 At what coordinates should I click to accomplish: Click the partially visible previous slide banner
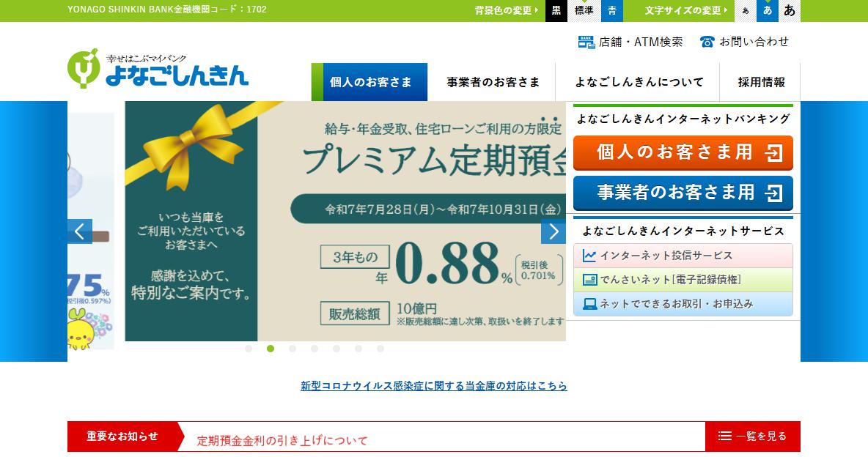(91, 231)
